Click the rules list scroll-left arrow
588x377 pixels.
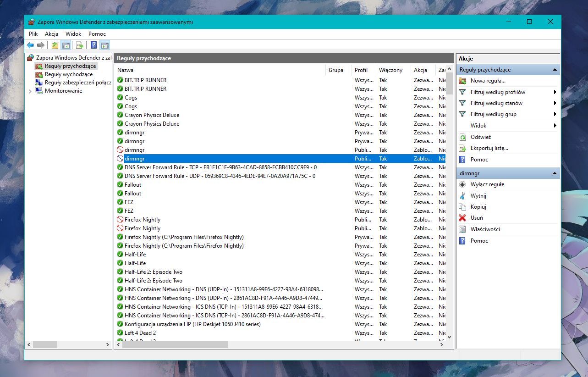[118, 344]
